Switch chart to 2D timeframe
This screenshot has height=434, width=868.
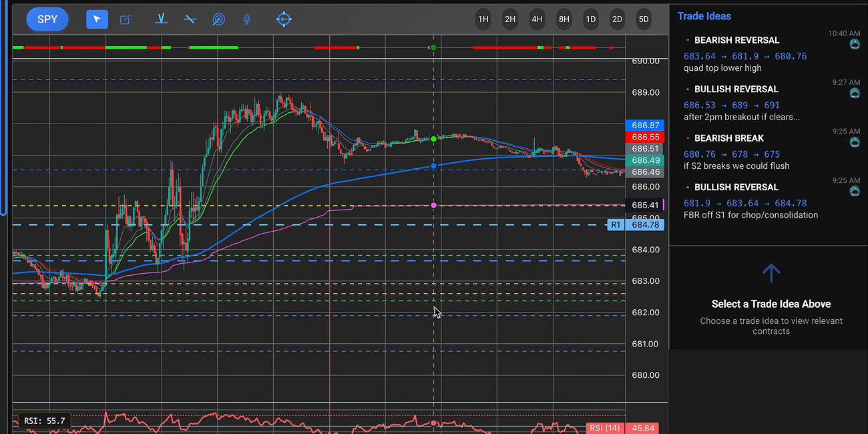(x=617, y=19)
